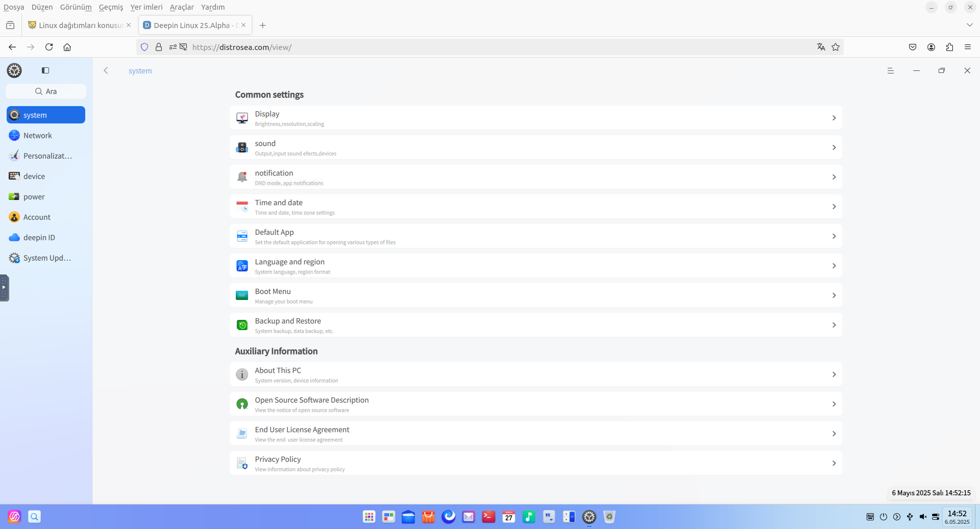The width and height of the screenshot is (980, 529).
Task: Open a new browser tab
Action: 262,25
